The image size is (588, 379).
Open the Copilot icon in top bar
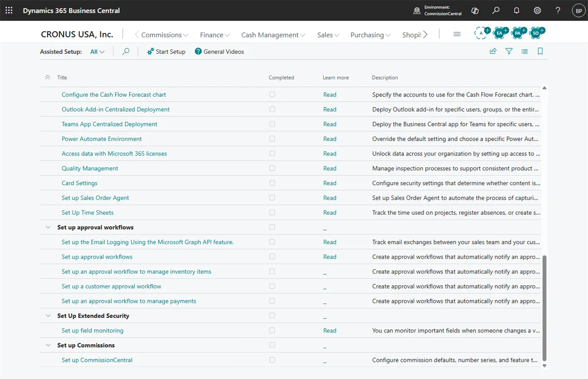[x=475, y=11]
